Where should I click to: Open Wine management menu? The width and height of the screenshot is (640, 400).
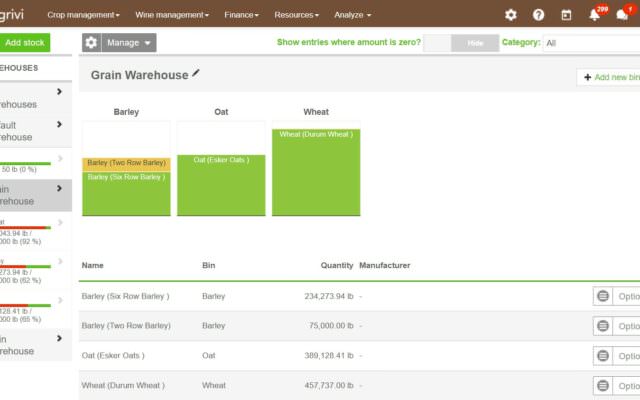pos(172,15)
